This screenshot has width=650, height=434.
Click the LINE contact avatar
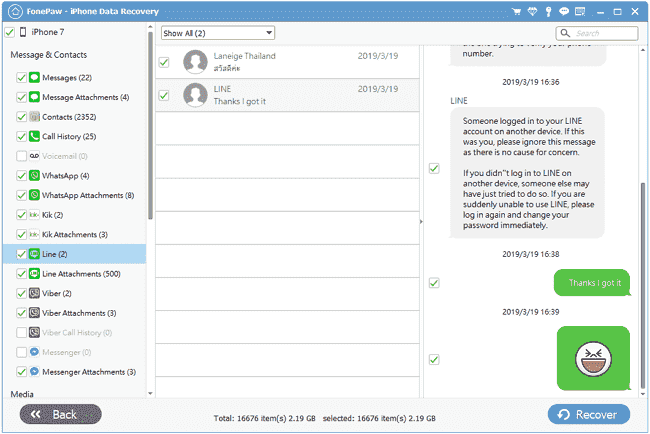[x=195, y=95]
